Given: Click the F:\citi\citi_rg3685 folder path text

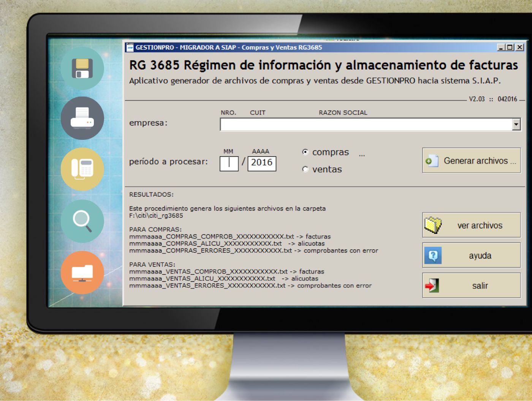Looking at the screenshot, I should [156, 216].
